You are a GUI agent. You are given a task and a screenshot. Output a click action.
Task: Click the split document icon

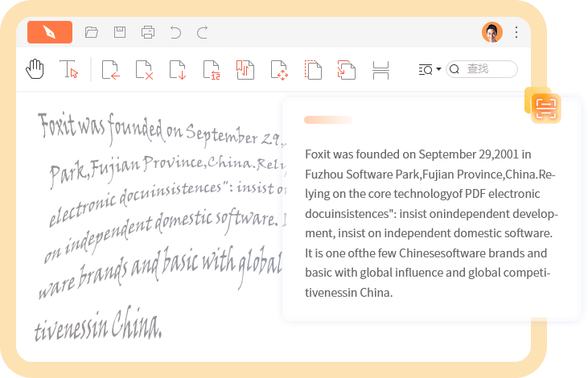(380, 70)
